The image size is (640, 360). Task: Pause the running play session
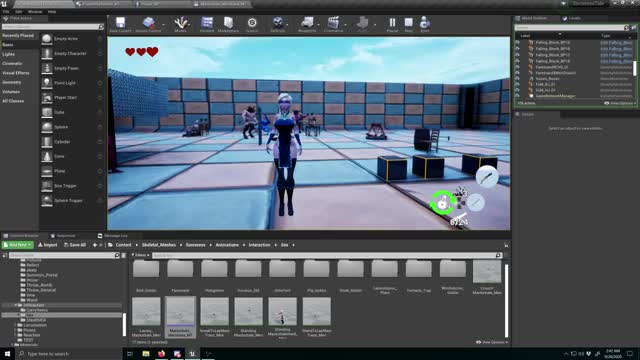pos(392,22)
